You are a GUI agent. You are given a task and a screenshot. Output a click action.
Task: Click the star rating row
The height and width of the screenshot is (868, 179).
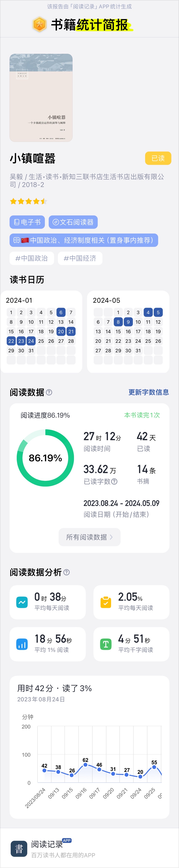click(x=29, y=201)
